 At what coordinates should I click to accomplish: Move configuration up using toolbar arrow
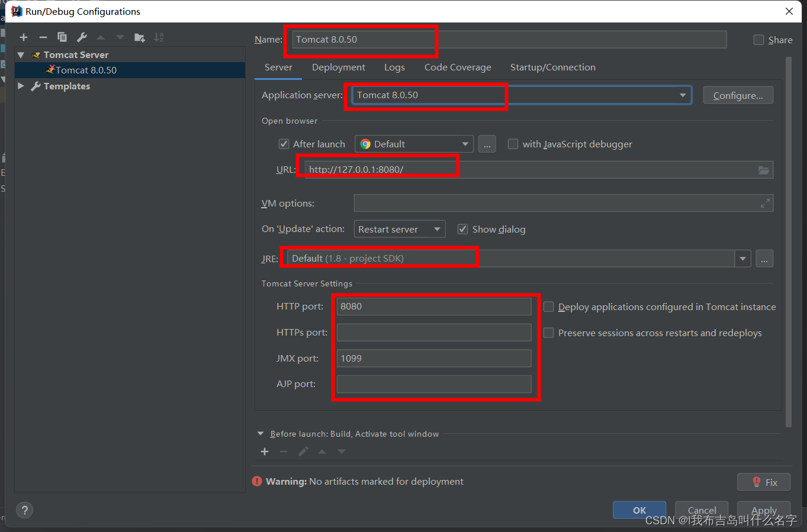point(101,37)
